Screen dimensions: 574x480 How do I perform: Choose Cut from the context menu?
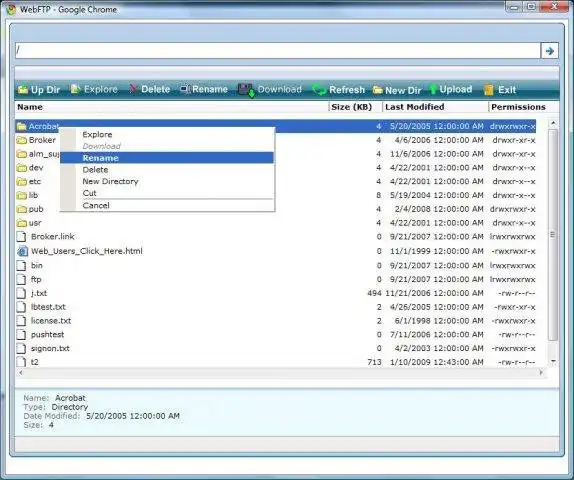tap(167, 193)
